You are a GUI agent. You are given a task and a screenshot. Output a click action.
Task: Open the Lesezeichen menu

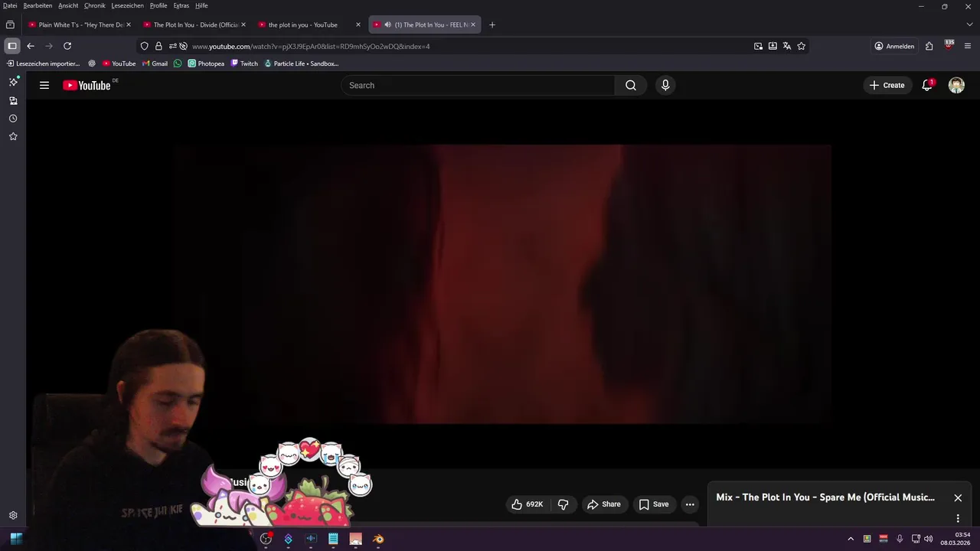[127, 5]
